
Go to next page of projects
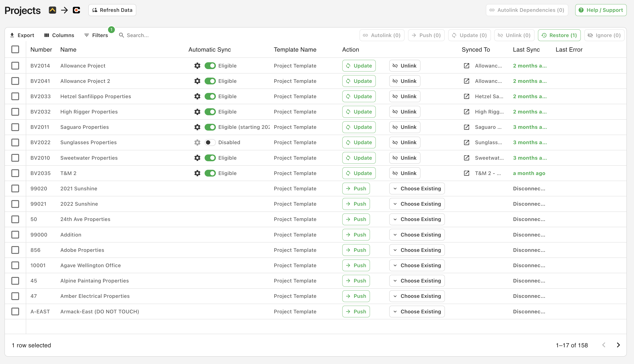618,345
